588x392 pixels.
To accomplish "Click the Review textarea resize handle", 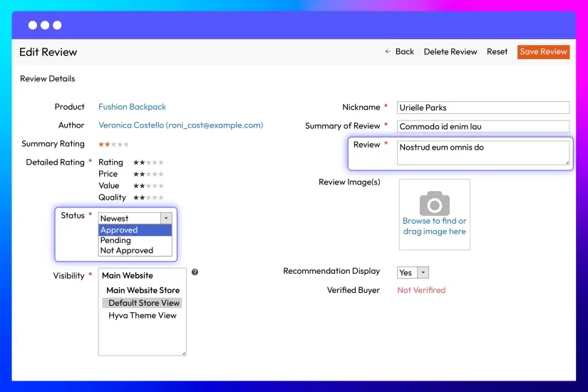I will pyautogui.click(x=567, y=163).
